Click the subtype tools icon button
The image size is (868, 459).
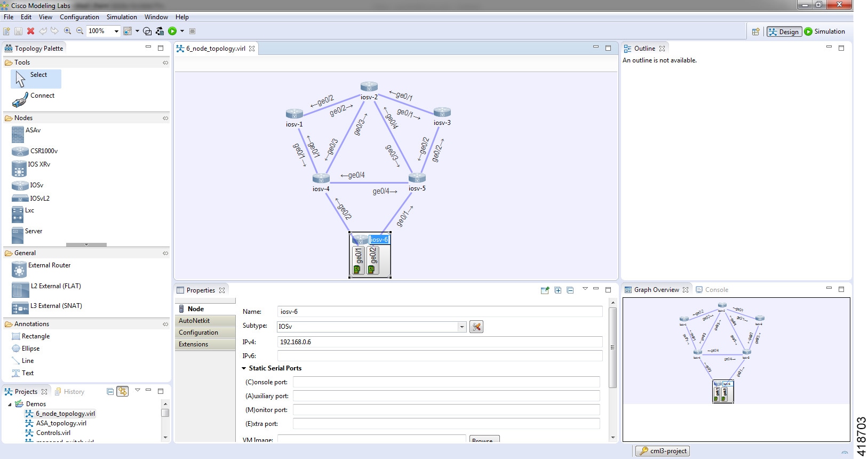pos(476,327)
